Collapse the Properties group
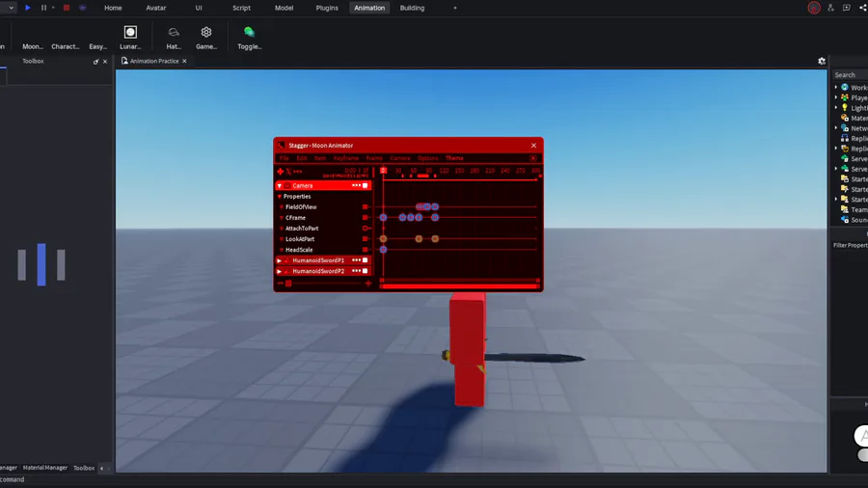Screen dimensions: 868x488 (280, 197)
